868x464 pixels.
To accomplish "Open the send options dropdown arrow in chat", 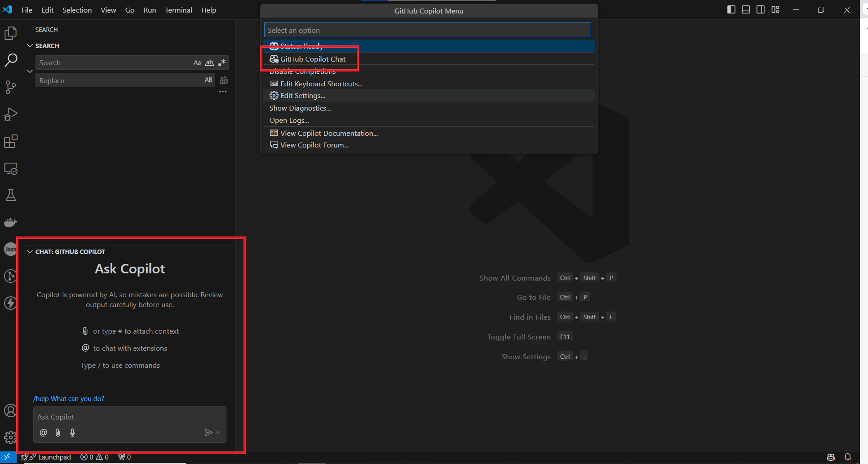I will (218, 433).
